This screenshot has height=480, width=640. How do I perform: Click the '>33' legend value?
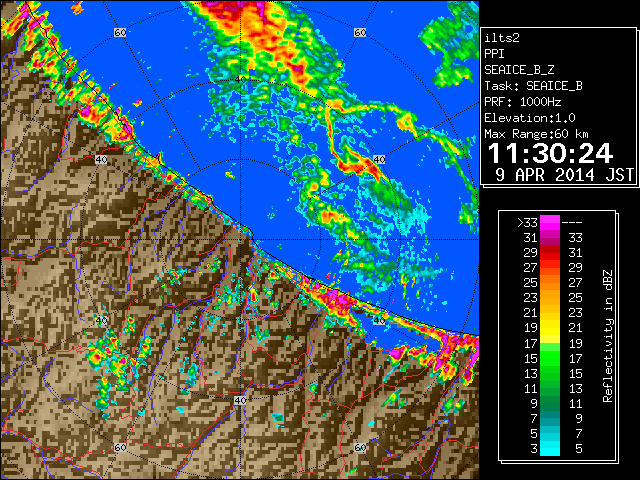(x=527, y=223)
